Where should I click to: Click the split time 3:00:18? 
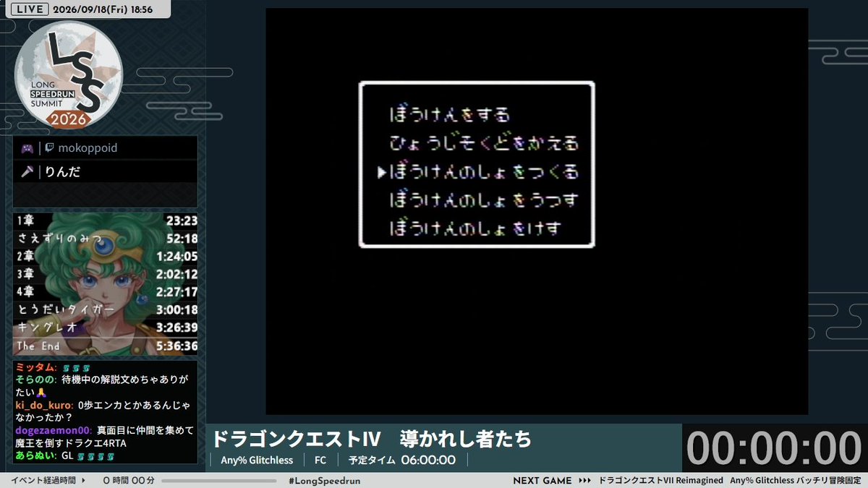[176, 310]
